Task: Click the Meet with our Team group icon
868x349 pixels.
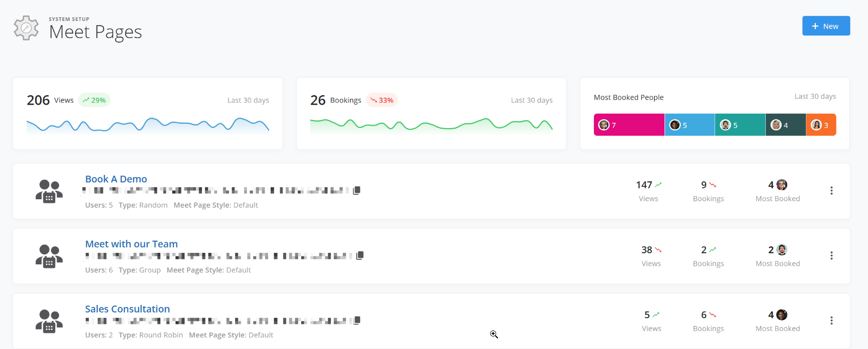Action: tap(49, 256)
